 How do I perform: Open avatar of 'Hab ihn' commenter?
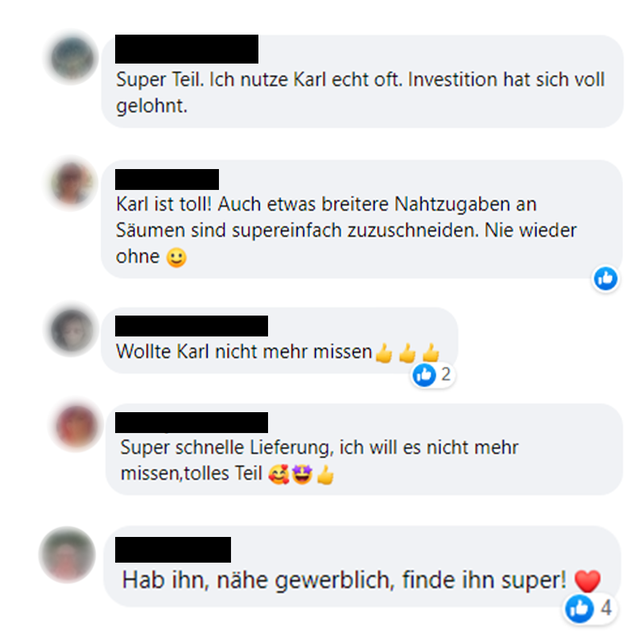pos(68,555)
